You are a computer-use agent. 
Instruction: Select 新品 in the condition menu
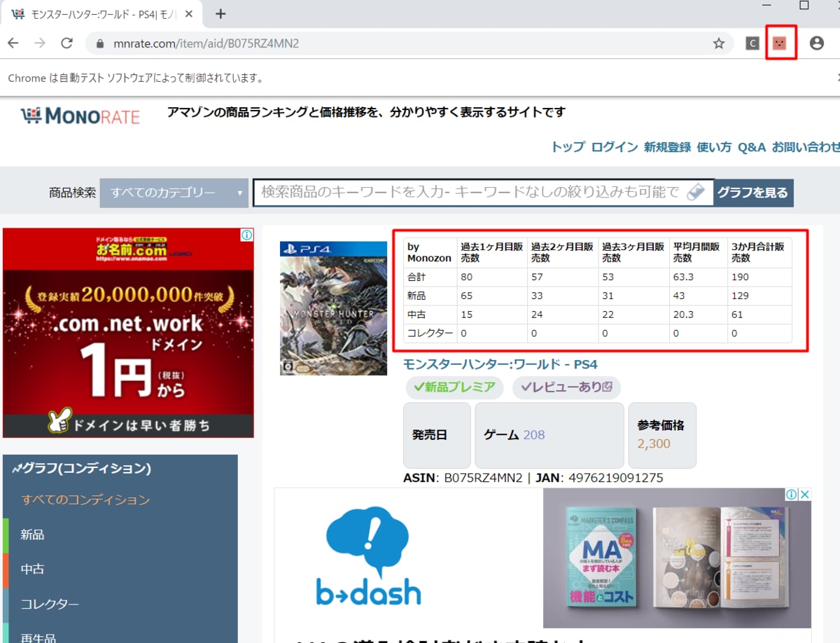[x=32, y=534]
